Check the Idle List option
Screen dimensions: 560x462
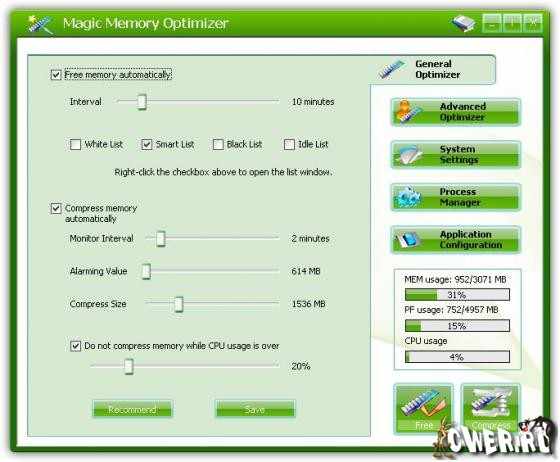click(x=289, y=144)
